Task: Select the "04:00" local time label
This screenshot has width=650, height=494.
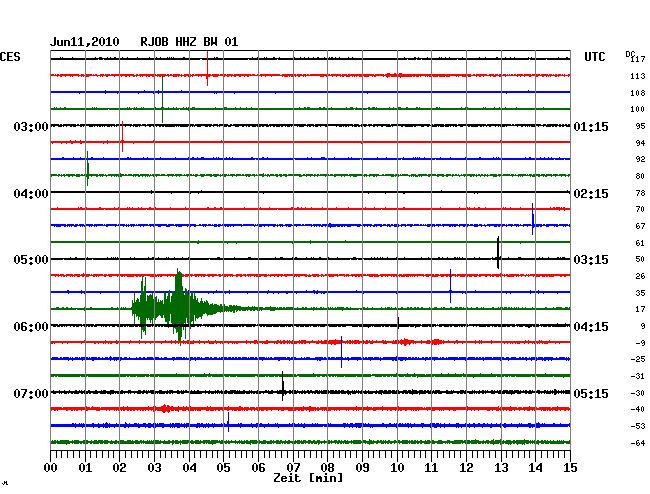Action: pyautogui.click(x=31, y=194)
